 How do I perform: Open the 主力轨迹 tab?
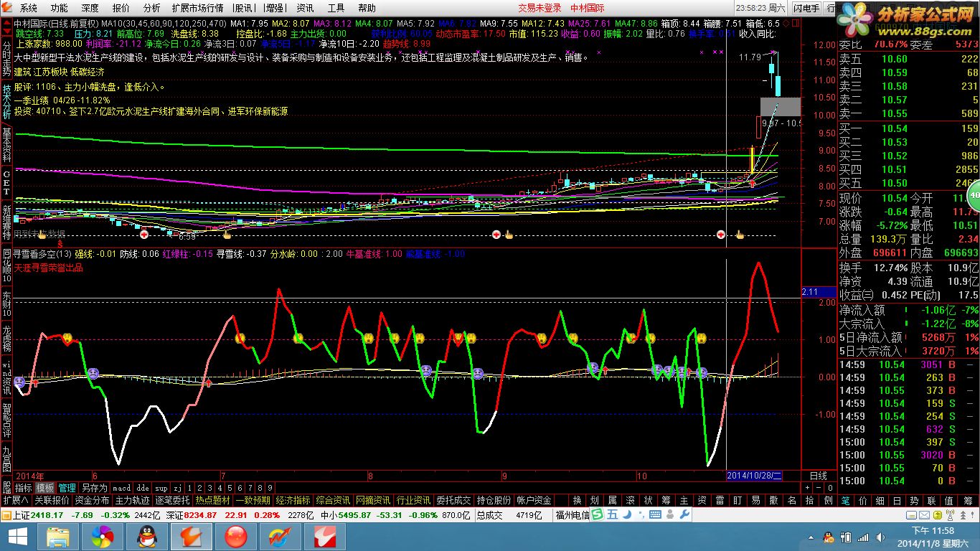(132, 500)
